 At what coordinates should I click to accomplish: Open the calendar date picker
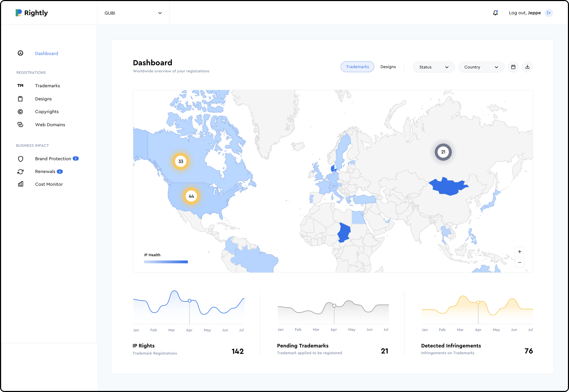(513, 67)
